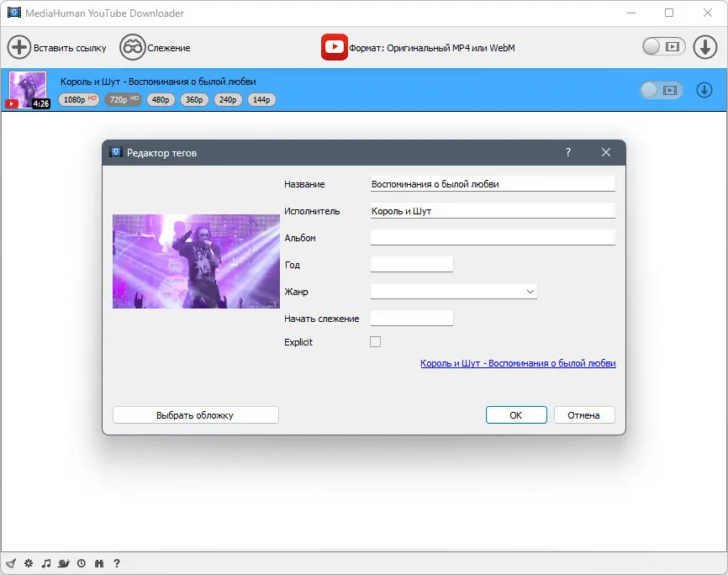
Task: Focus the Альбом input field
Action: coord(493,237)
